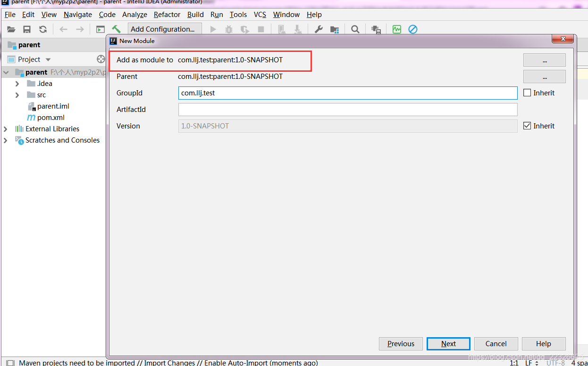Tick the Inherit checkbox for GroupId

(527, 93)
